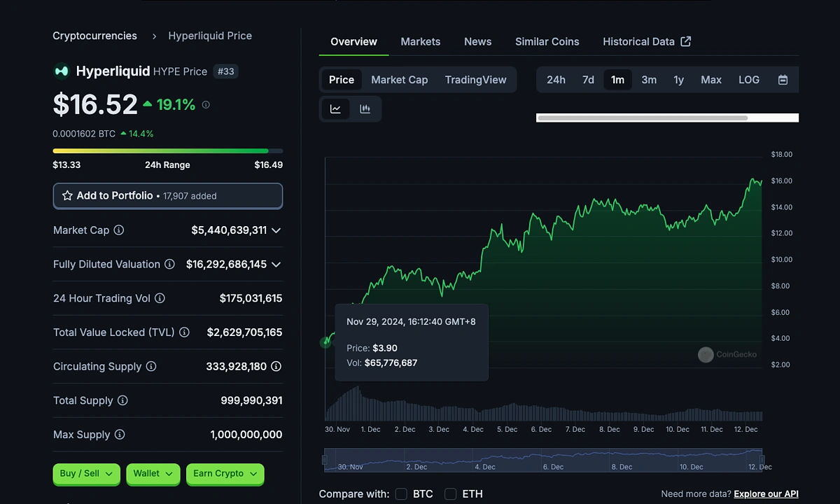
Task: Open the Wallet dropdown
Action: pyautogui.click(x=153, y=474)
